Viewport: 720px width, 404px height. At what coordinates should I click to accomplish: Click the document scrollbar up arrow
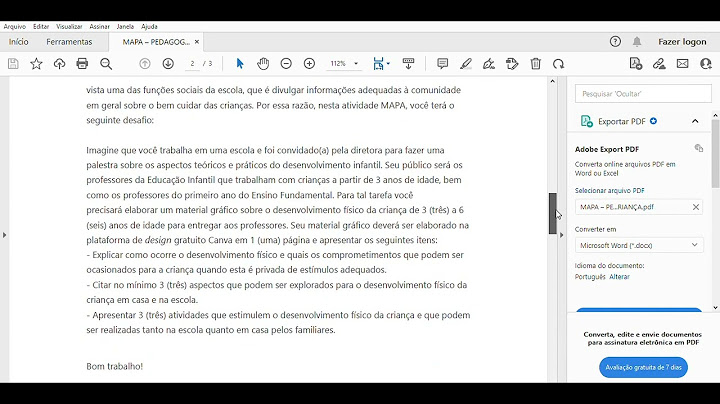click(x=553, y=81)
